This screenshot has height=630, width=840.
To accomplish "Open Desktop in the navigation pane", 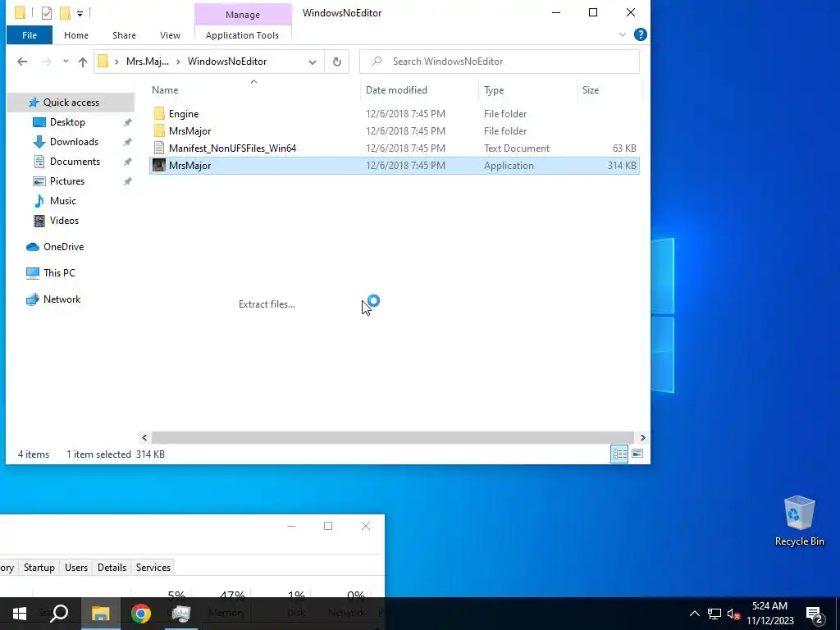I will (67, 122).
